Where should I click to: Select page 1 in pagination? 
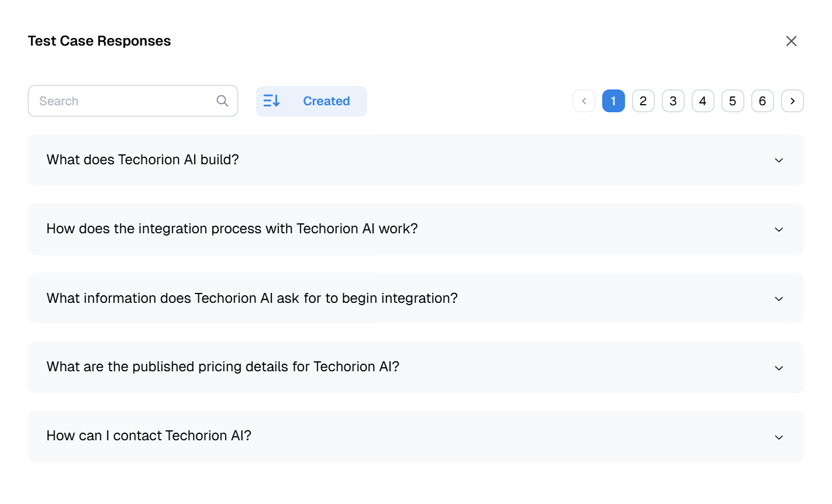tap(613, 101)
